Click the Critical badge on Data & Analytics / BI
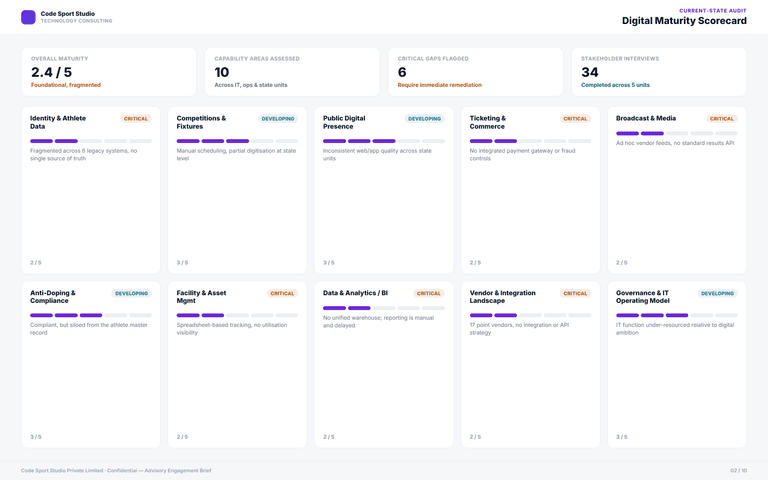768x480 pixels. (x=429, y=293)
